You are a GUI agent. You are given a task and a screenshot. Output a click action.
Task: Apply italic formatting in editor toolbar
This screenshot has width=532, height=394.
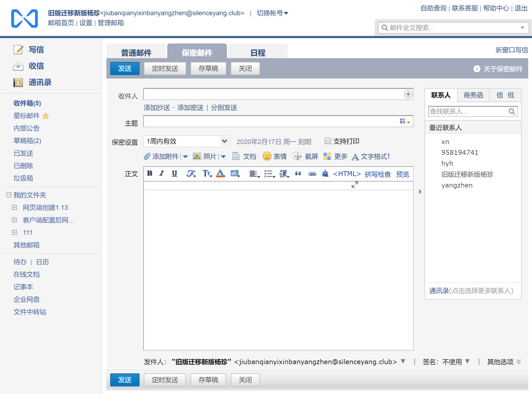(x=162, y=173)
